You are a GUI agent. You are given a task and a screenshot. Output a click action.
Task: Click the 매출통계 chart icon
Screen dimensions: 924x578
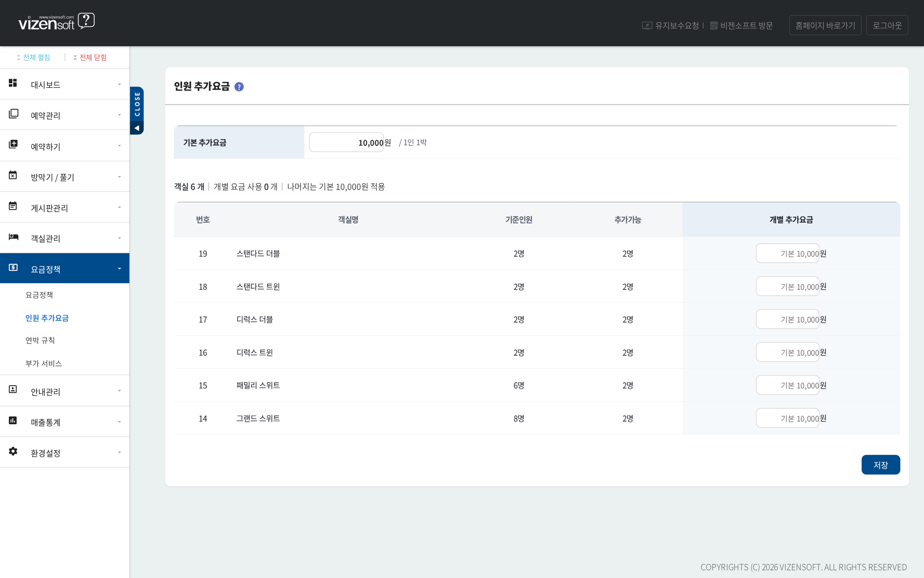click(x=13, y=420)
